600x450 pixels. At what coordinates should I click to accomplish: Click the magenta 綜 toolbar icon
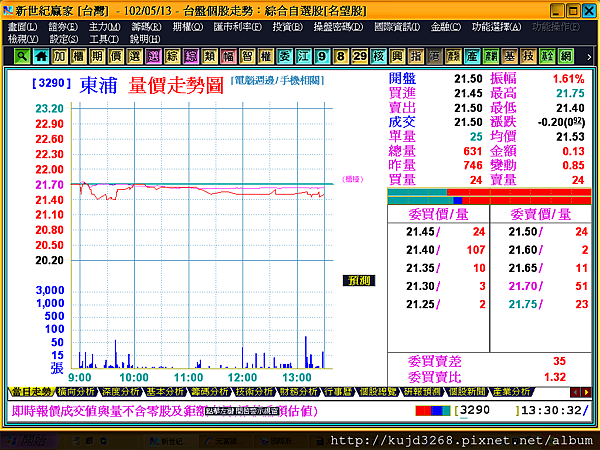click(191, 56)
